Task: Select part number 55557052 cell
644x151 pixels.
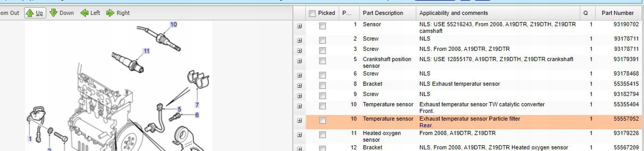Action: 626,119
